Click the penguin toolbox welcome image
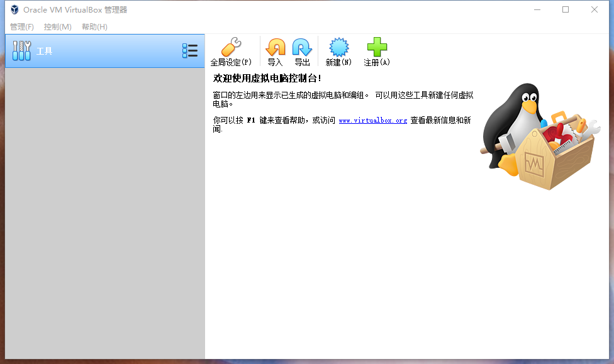This screenshot has height=364, width=614. [540, 136]
